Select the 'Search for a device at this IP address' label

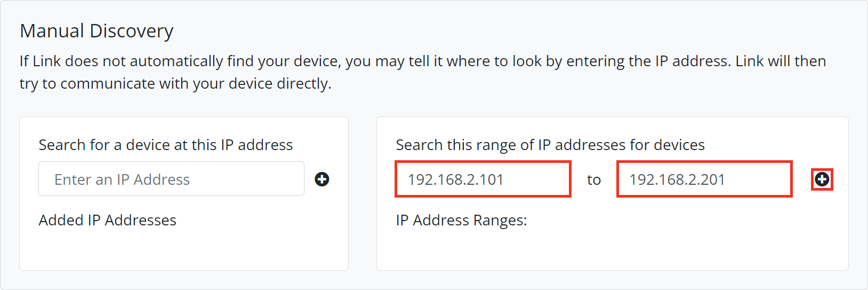pos(165,145)
